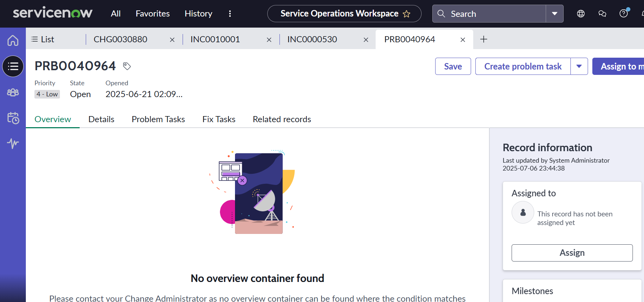Close the INC0010001 tab
The image size is (644, 302).
269,40
